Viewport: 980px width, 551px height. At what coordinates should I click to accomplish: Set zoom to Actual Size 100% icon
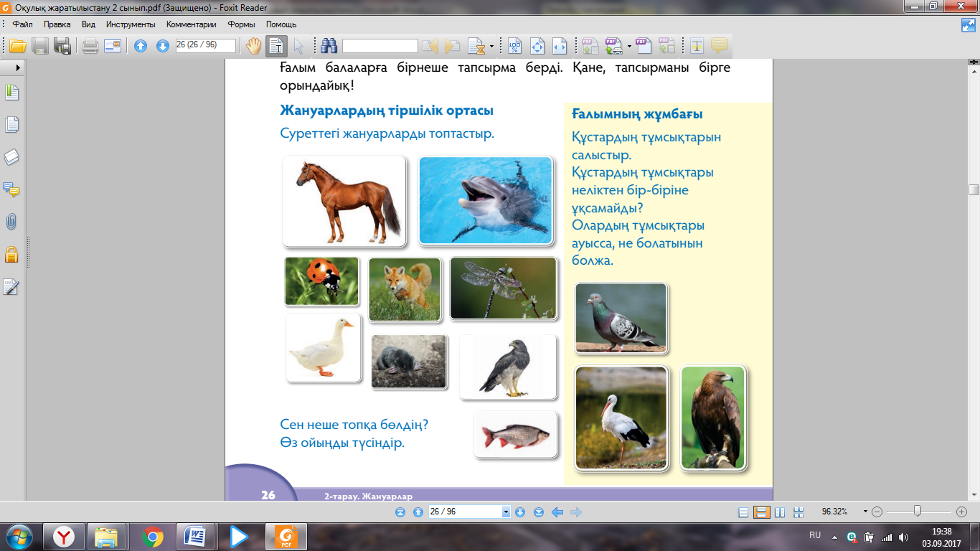pyautogui.click(x=515, y=46)
